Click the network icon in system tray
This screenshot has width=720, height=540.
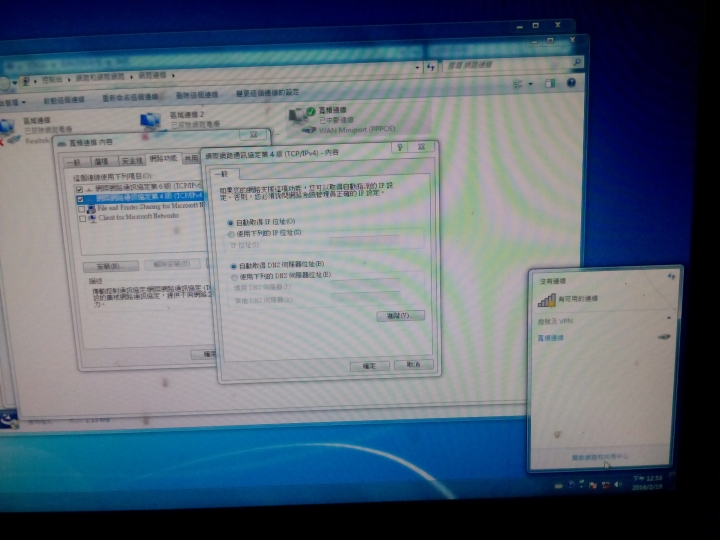click(x=606, y=485)
